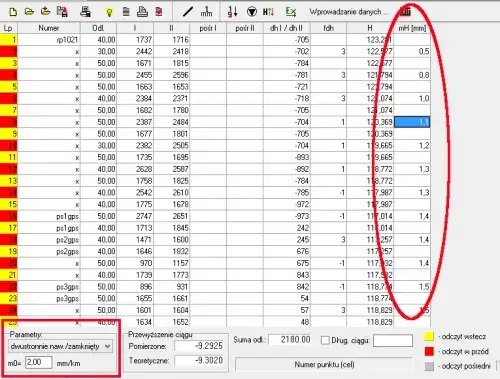Open 'dwustronnie naw./zamknięty' dropdown
This screenshot has width=500, height=379.
[60, 346]
